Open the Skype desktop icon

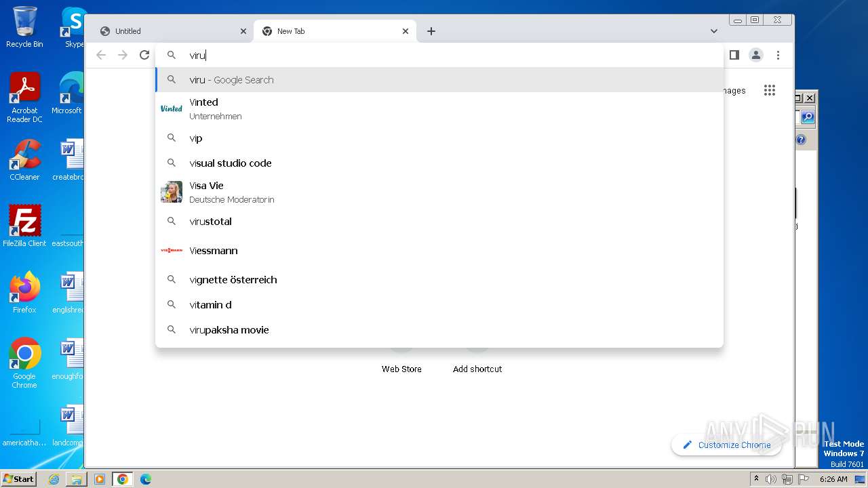[73, 27]
